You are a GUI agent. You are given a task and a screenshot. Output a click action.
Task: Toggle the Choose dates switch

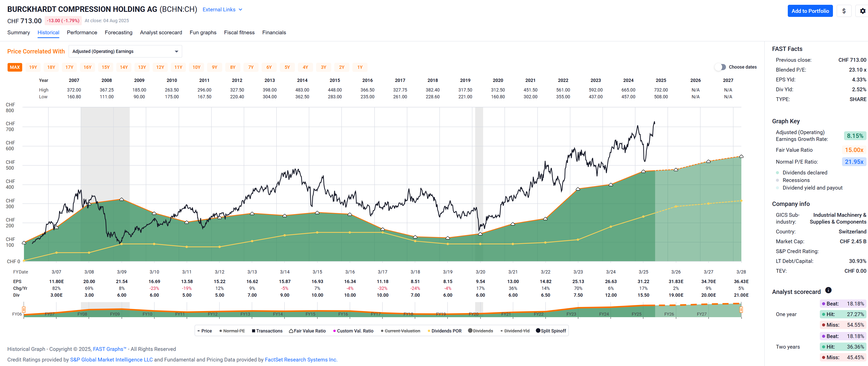720,67
